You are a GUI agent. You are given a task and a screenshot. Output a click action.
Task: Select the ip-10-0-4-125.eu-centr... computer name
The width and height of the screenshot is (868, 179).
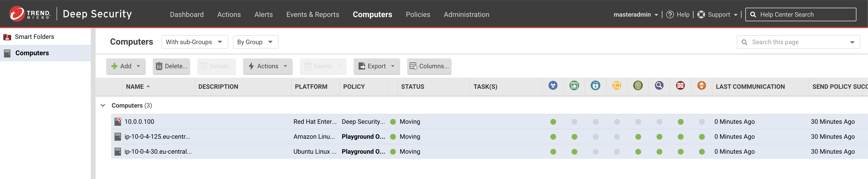157,137
